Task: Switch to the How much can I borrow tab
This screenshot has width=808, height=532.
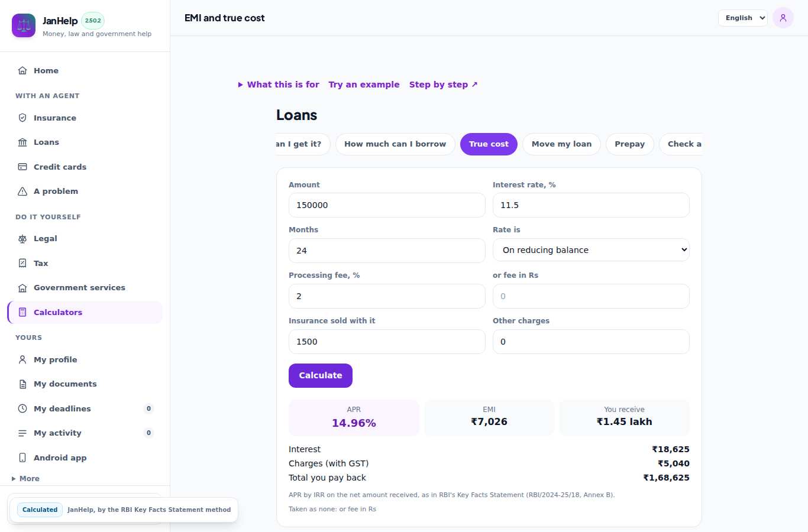Action: point(395,144)
